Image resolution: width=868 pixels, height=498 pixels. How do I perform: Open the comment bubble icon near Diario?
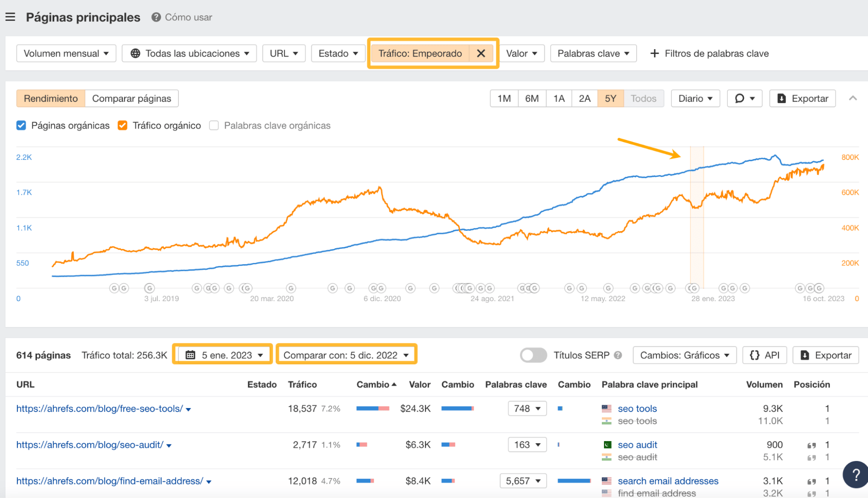(x=740, y=98)
